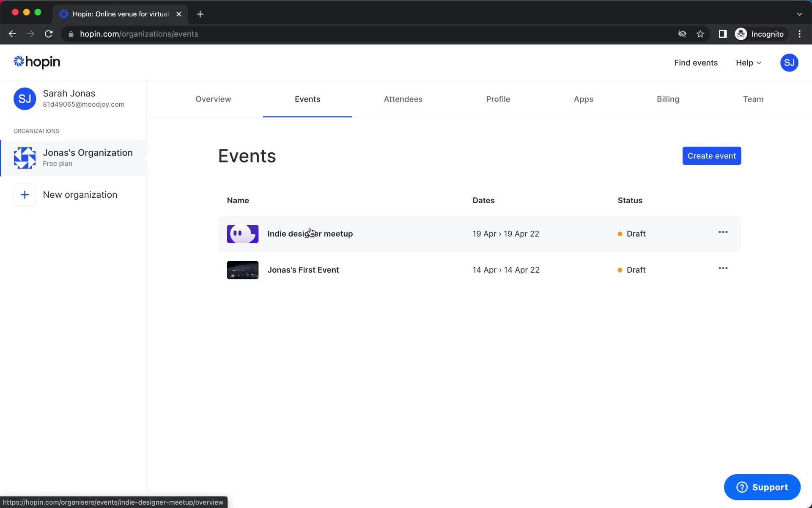Click Indie designer meetup thumbnail
Screen dimensions: 812x508
tap(242, 234)
